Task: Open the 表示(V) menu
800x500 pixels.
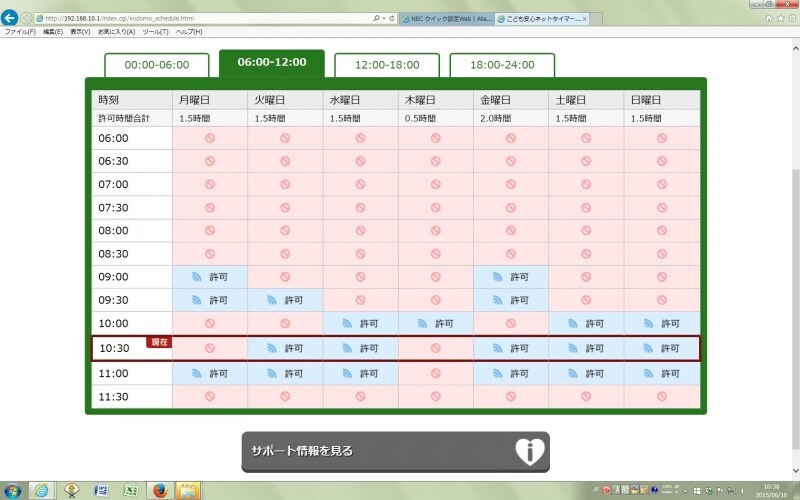Action: 80,32
